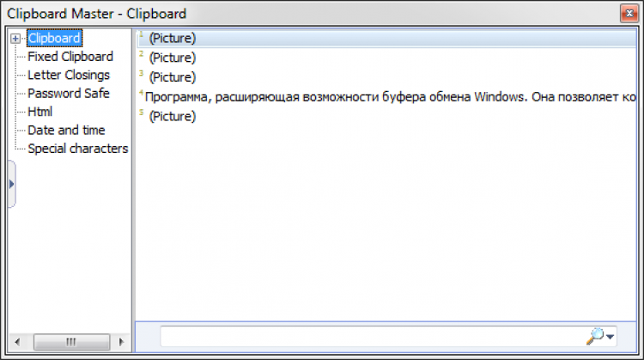
Task: Select the first (Picture) clipboard entry
Action: [x=172, y=39]
